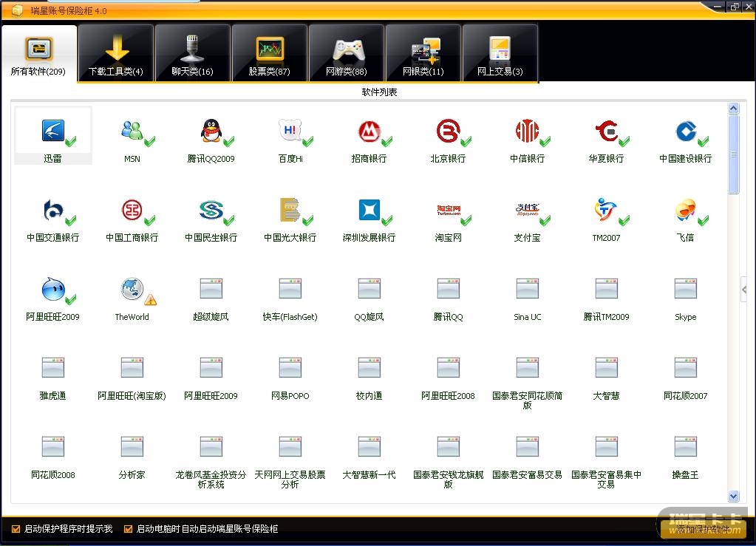Click the 阿里旺旺(淘宝版) icon
Image resolution: width=756 pixels, height=546 pixels.
pos(132,368)
